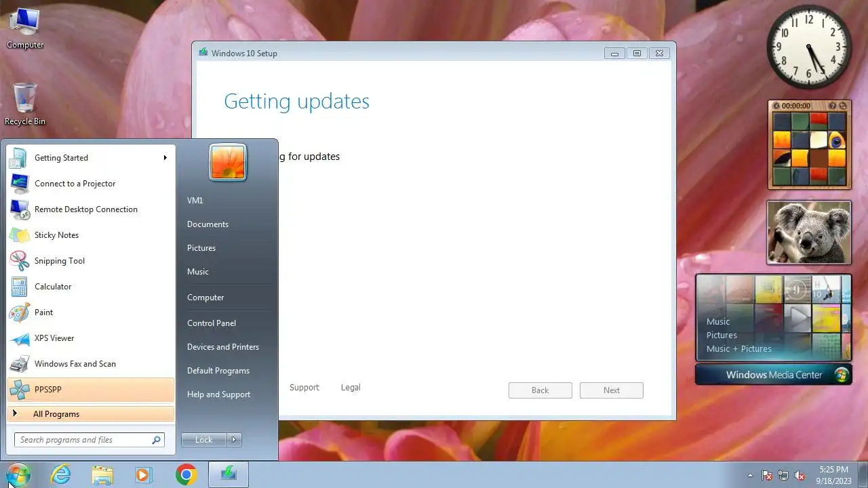Click the Start orb button
The width and height of the screenshot is (868, 488).
17,474
